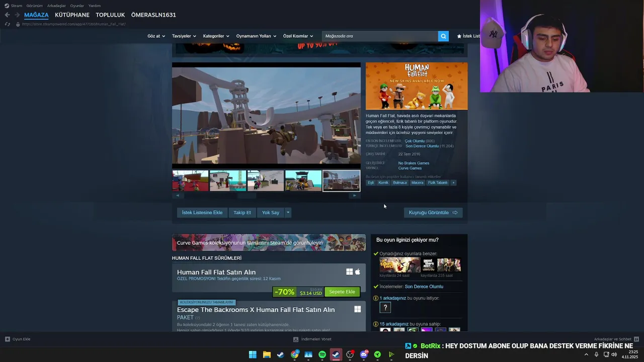644x362 pixels.
Task: Open the Windows Start menu
Action: [x=253, y=354]
